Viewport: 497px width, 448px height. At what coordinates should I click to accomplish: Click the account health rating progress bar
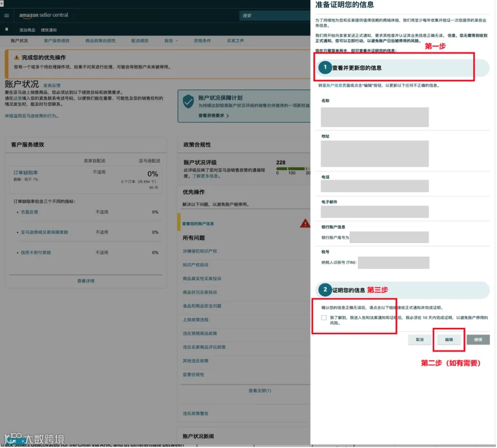click(293, 169)
